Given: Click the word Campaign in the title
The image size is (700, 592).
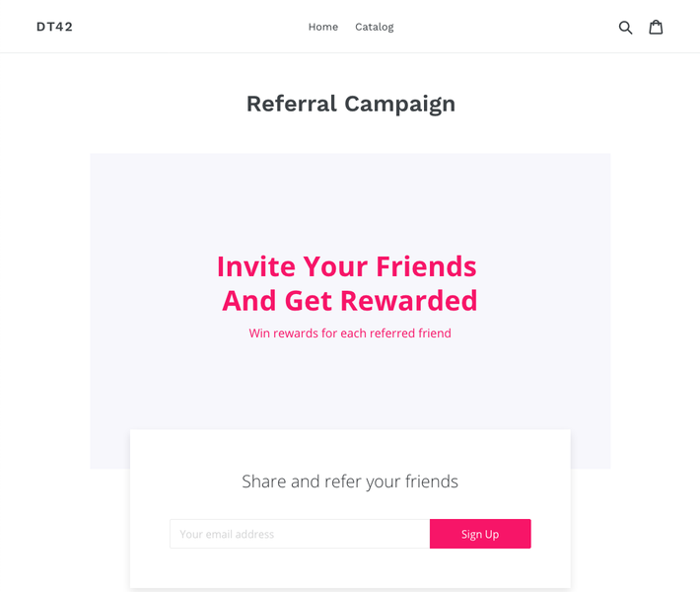Looking at the screenshot, I should point(400,105).
